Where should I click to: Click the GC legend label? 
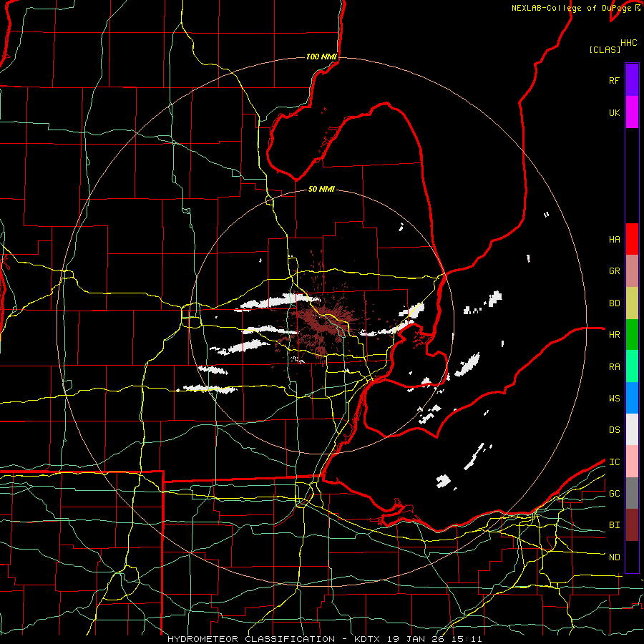(614, 494)
